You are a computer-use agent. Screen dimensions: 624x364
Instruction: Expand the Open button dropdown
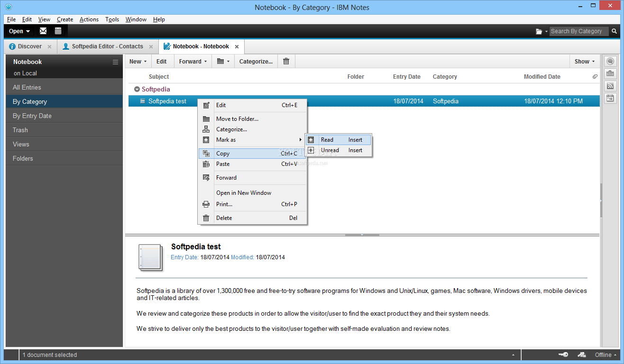tap(28, 31)
